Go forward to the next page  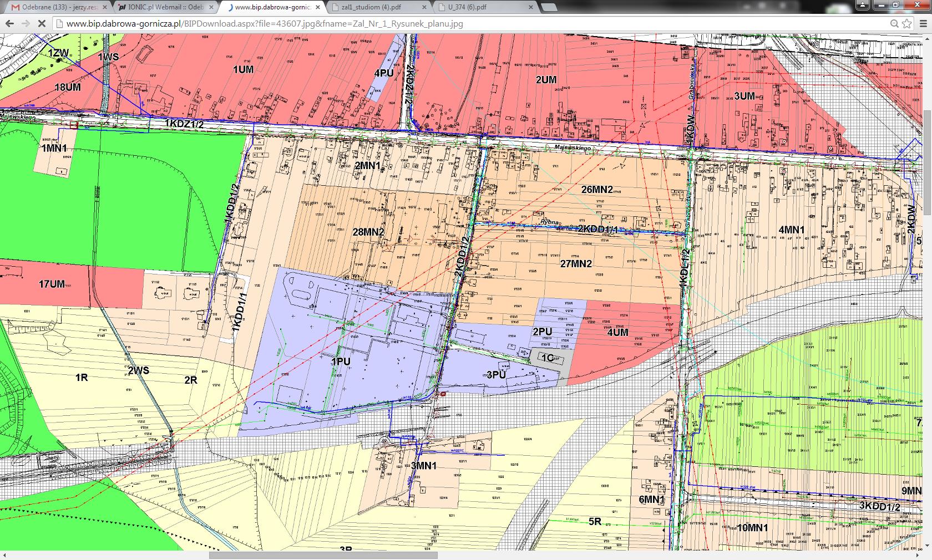(x=26, y=24)
